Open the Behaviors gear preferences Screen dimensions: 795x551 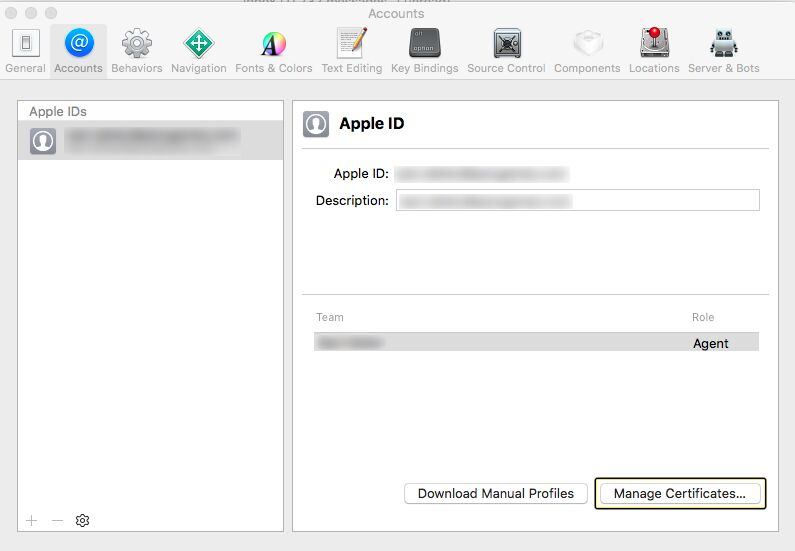(x=137, y=51)
